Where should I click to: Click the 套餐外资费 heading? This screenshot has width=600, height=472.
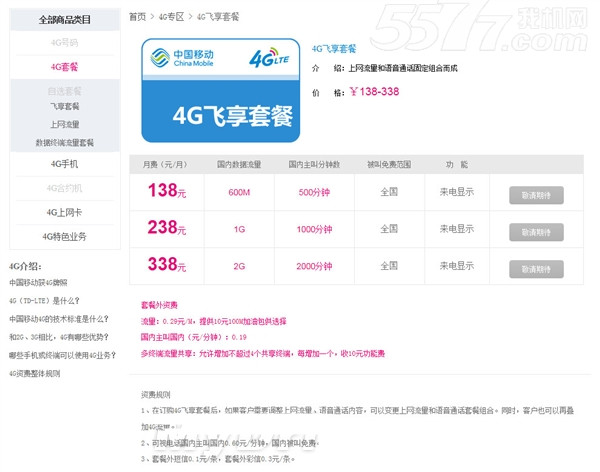tap(159, 305)
